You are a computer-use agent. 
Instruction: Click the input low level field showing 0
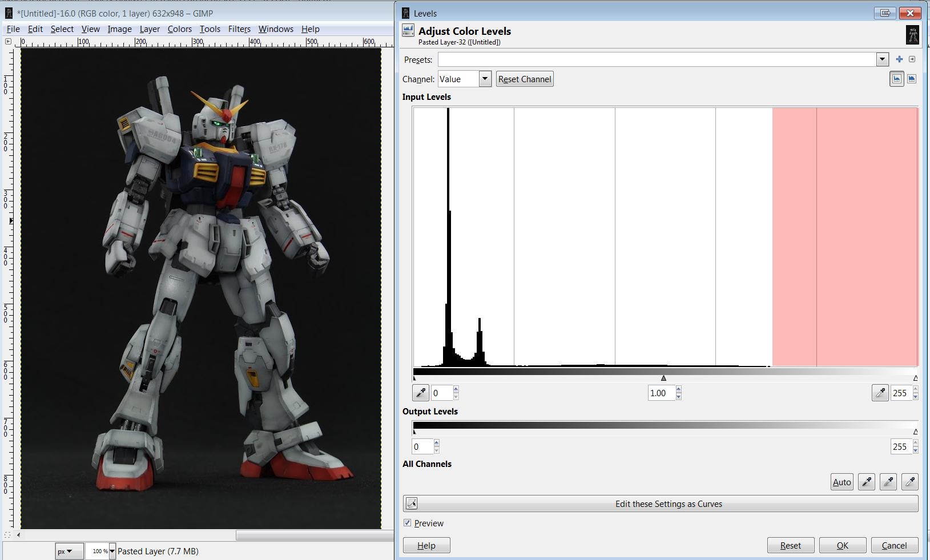[442, 393]
